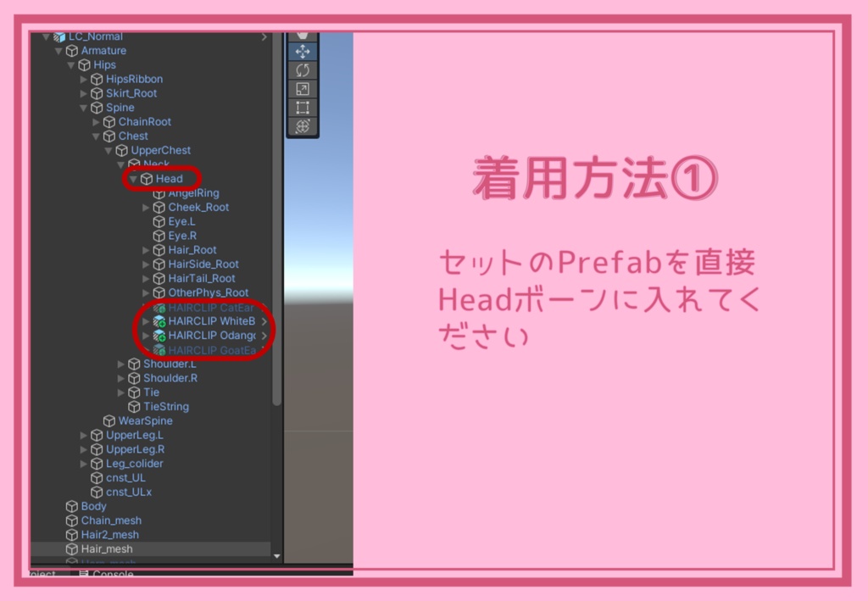Select the Rect Transform tool
868x601 pixels.
click(303, 108)
